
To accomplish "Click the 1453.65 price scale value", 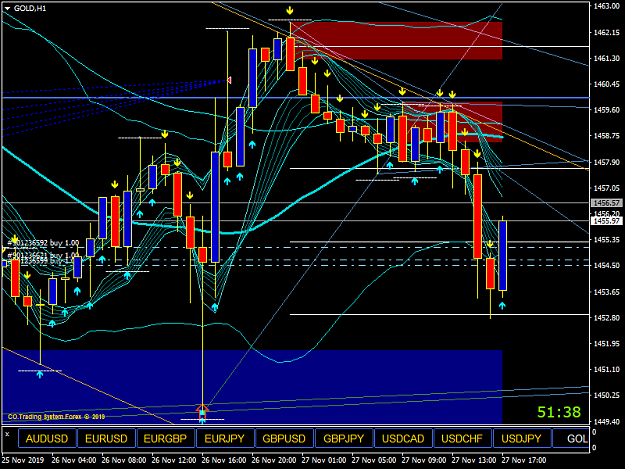I will [x=607, y=292].
